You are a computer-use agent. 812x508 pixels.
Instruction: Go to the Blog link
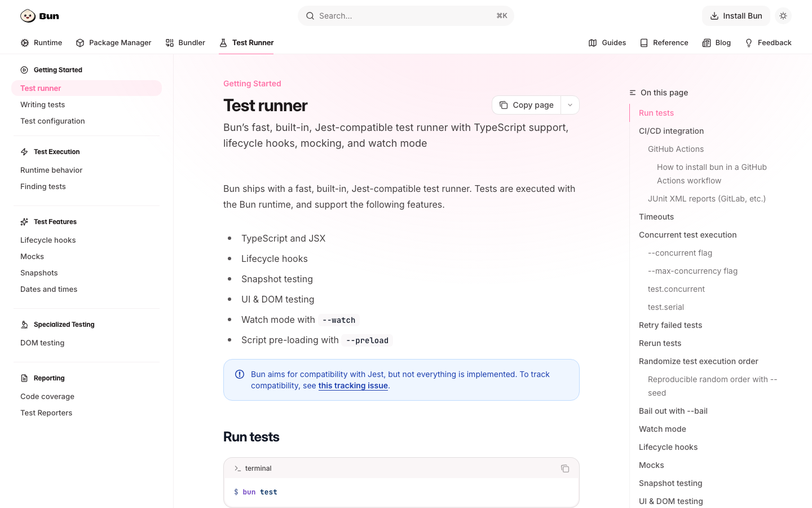pyautogui.click(x=716, y=43)
